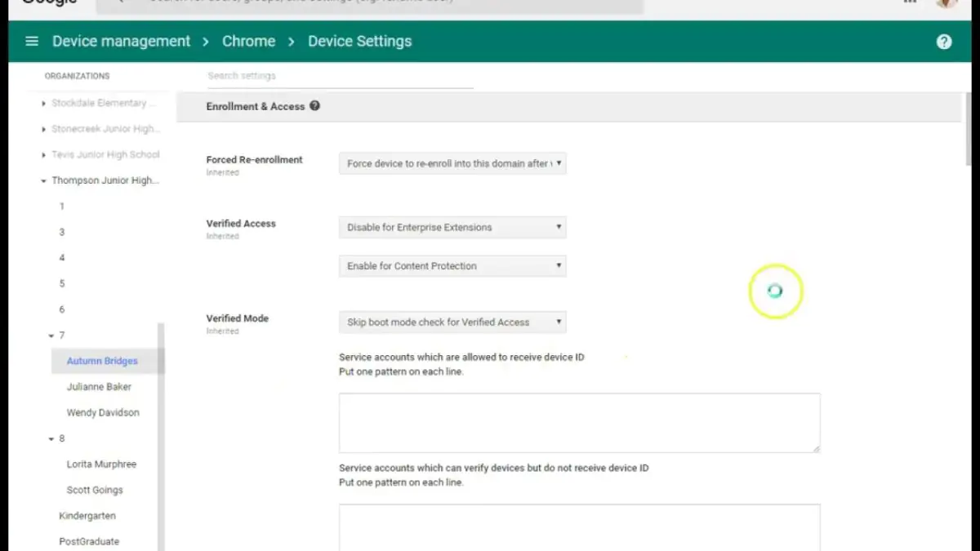Screen dimensions: 980x551
Task: Expand the Tevis Junior High School organization
Action: click(43, 154)
